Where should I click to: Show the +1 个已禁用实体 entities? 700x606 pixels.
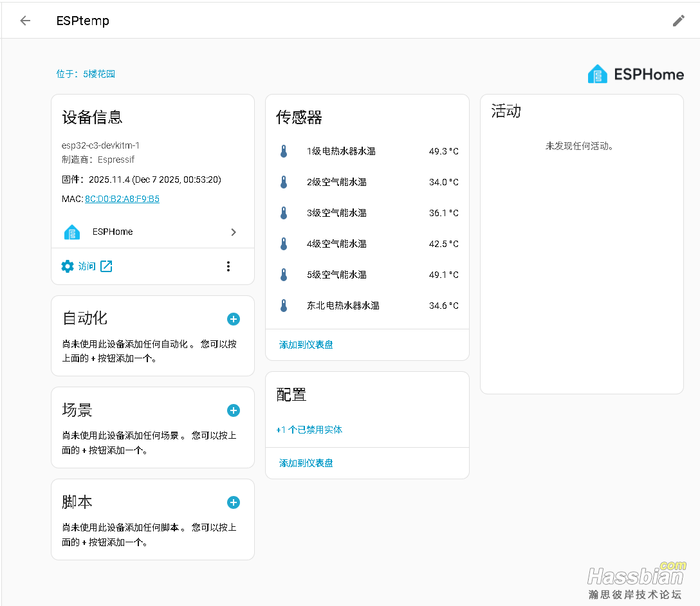click(309, 429)
